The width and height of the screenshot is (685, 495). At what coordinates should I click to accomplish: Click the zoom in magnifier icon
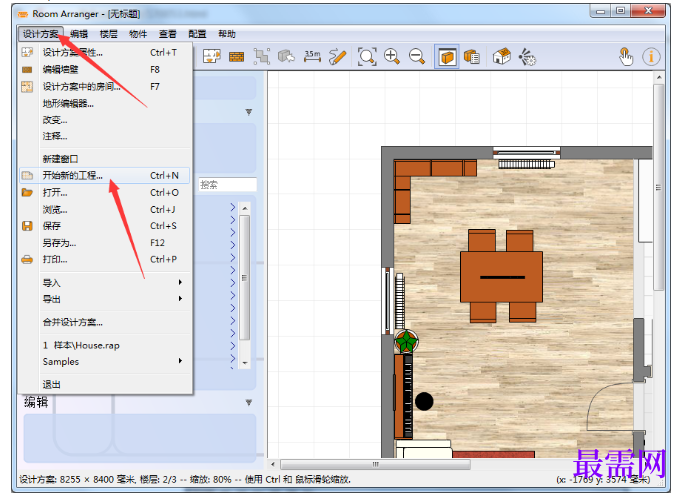pos(391,57)
